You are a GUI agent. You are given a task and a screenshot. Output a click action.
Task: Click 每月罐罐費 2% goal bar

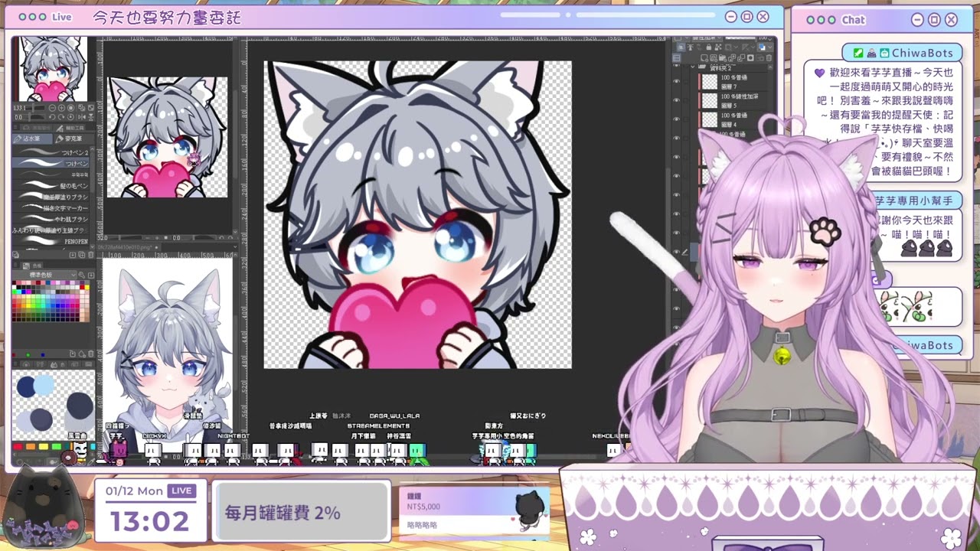[302, 512]
